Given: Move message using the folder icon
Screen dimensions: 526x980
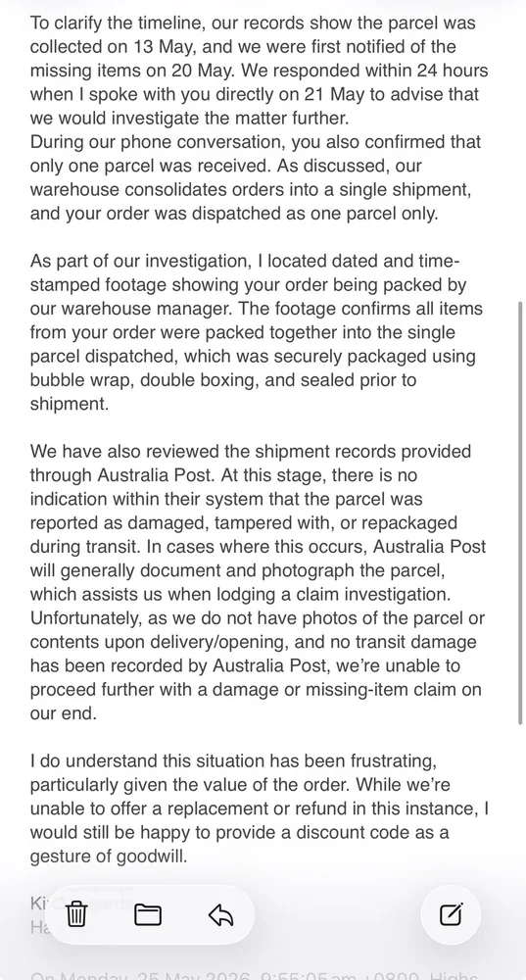Looking at the screenshot, I should tap(148, 915).
